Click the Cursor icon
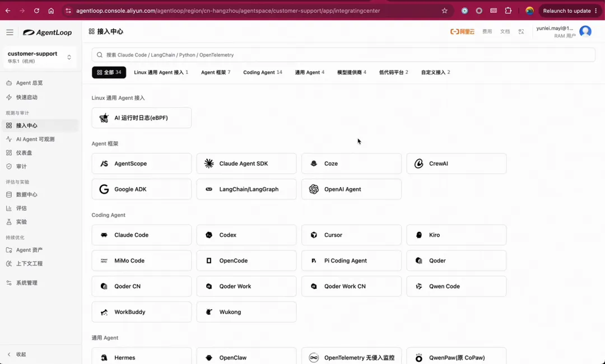605x364 pixels. click(x=314, y=235)
